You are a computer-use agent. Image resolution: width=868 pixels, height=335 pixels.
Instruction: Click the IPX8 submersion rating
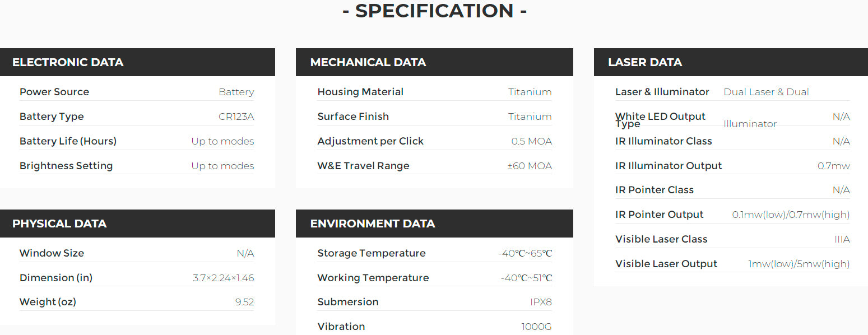541,302
